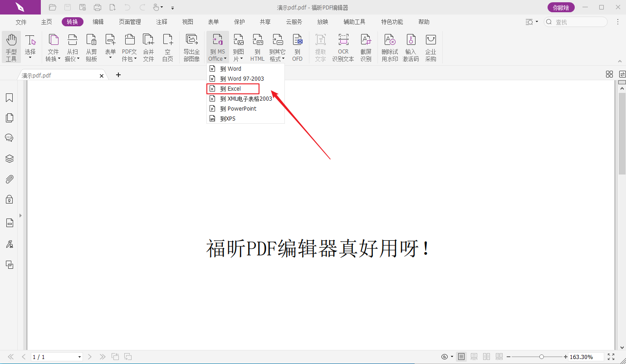Switch to two-page facing view mode

[x=487, y=357]
